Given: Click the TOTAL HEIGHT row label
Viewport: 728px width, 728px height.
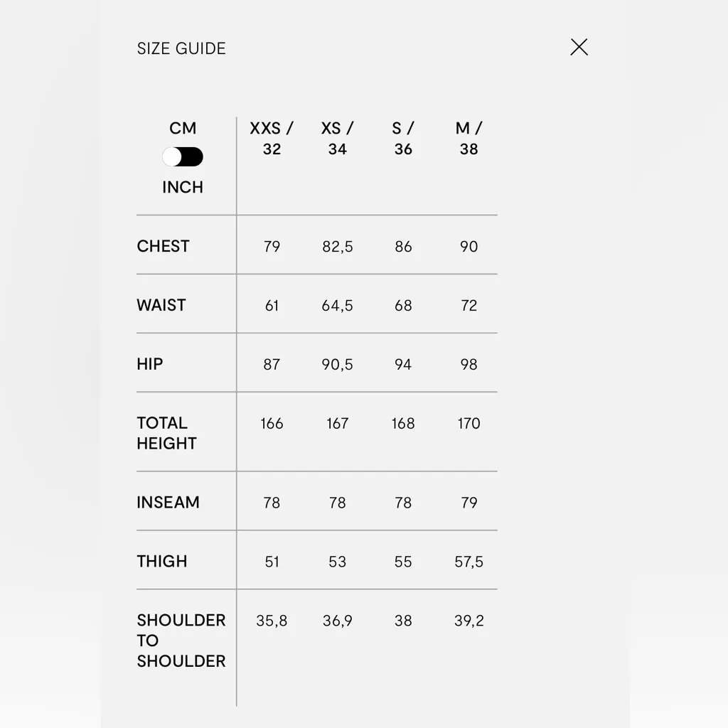Looking at the screenshot, I should tap(166, 433).
